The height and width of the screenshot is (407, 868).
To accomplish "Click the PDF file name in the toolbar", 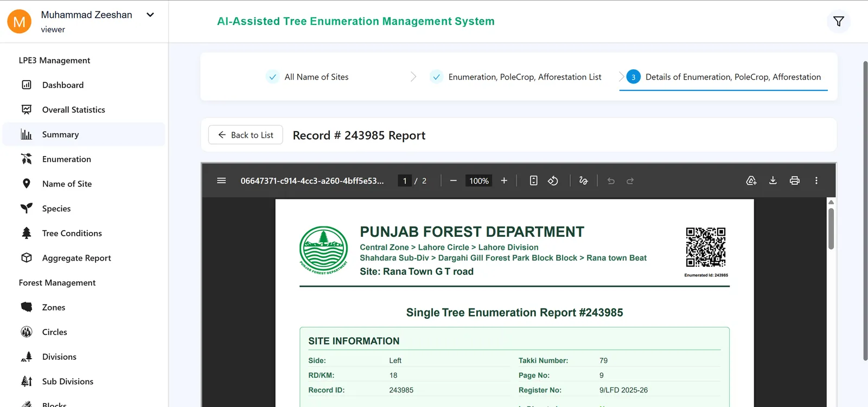I will click(x=312, y=181).
